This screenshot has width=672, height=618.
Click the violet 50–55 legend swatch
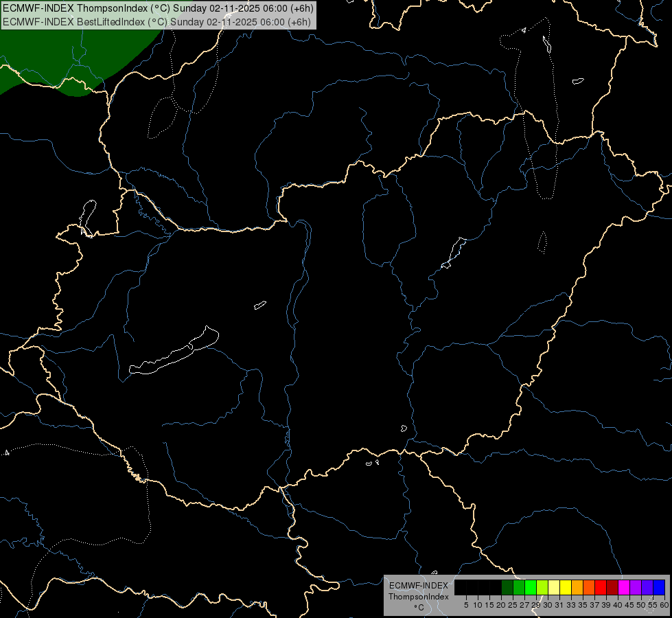click(647, 587)
